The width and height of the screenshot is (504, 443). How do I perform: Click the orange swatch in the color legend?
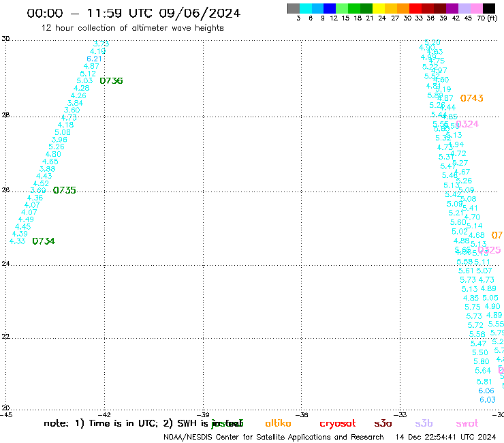[x=403, y=8]
